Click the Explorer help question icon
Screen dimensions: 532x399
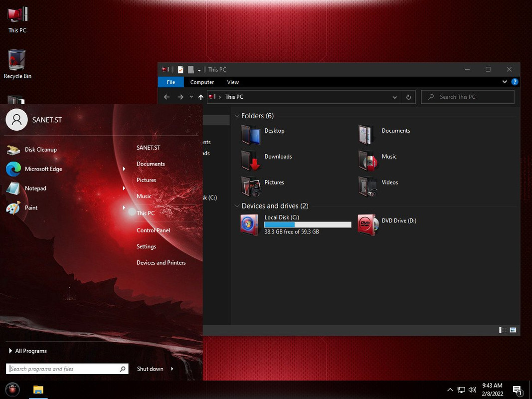click(x=515, y=82)
